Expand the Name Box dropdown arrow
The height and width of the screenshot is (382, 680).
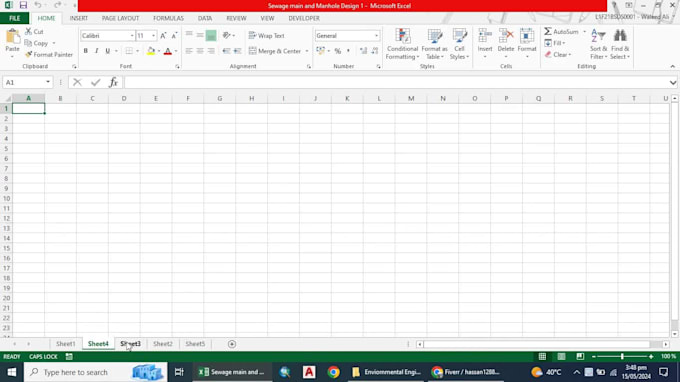click(x=48, y=82)
